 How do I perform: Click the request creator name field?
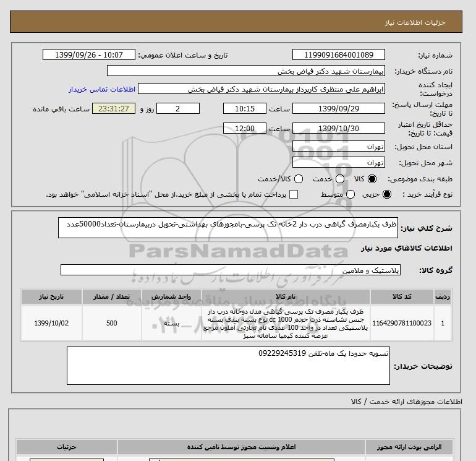tap(261, 89)
